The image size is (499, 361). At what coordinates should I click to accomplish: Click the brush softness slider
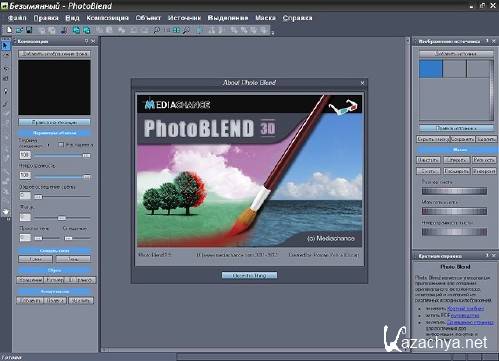click(x=454, y=211)
